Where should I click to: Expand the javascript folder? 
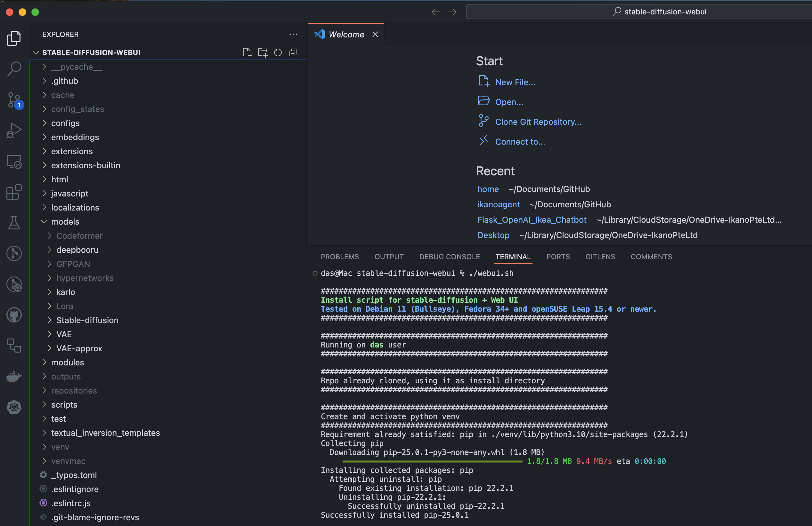(69, 193)
